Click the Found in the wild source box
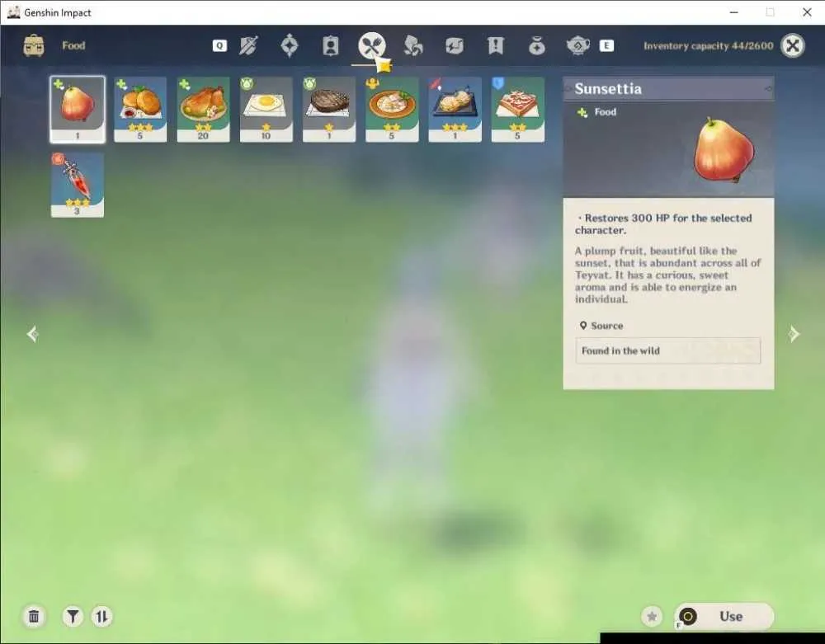This screenshot has width=825, height=644. pos(667,350)
